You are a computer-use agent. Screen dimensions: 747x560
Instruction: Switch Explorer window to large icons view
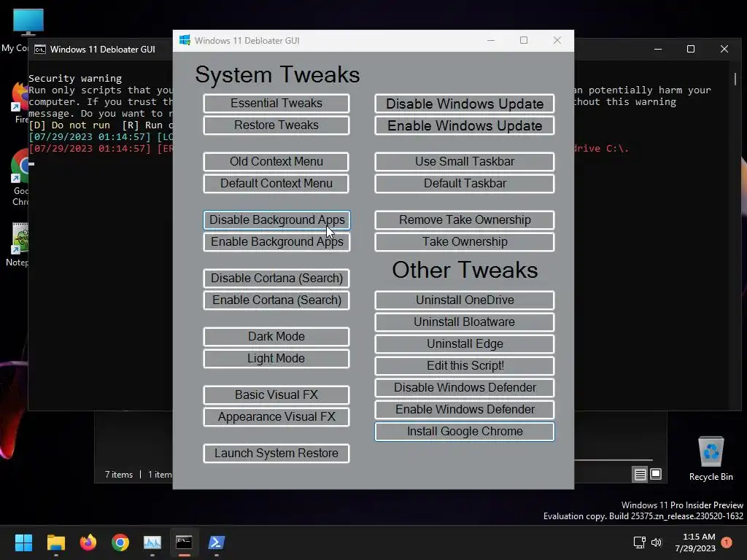[x=656, y=474]
